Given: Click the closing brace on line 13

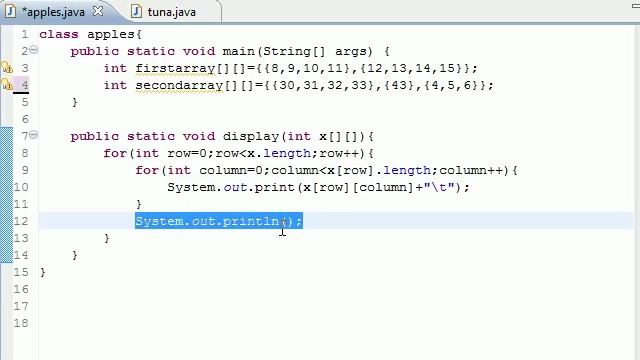Looking at the screenshot, I should pyautogui.click(x=107, y=238).
